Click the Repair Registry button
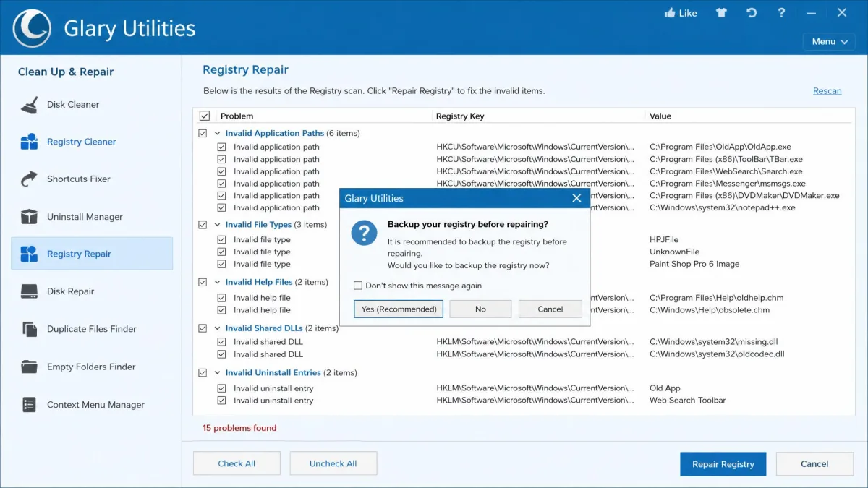Viewport: 868px width, 488px height. [x=723, y=464]
